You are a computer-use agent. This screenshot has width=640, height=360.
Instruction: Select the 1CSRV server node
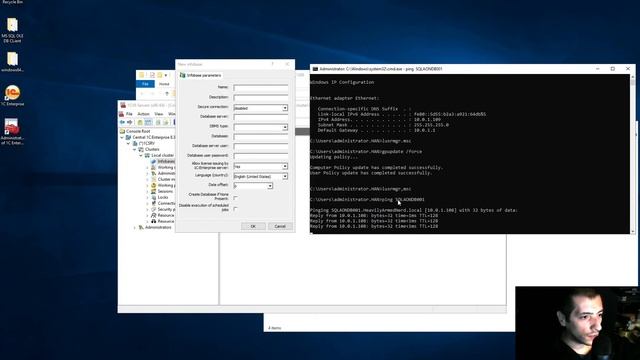tap(144, 143)
